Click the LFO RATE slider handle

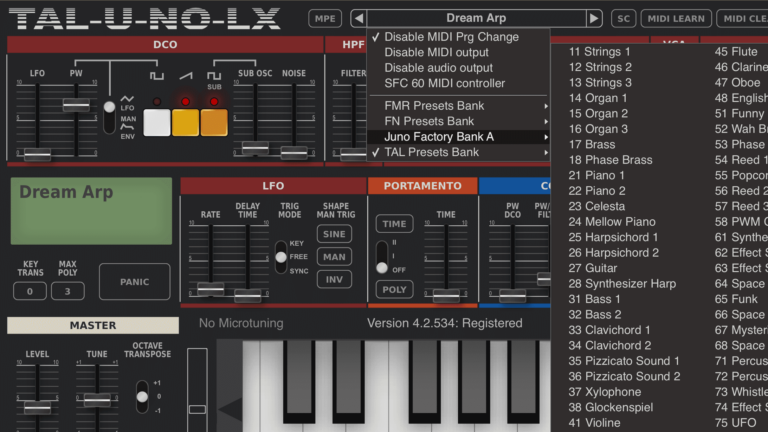(x=211, y=289)
